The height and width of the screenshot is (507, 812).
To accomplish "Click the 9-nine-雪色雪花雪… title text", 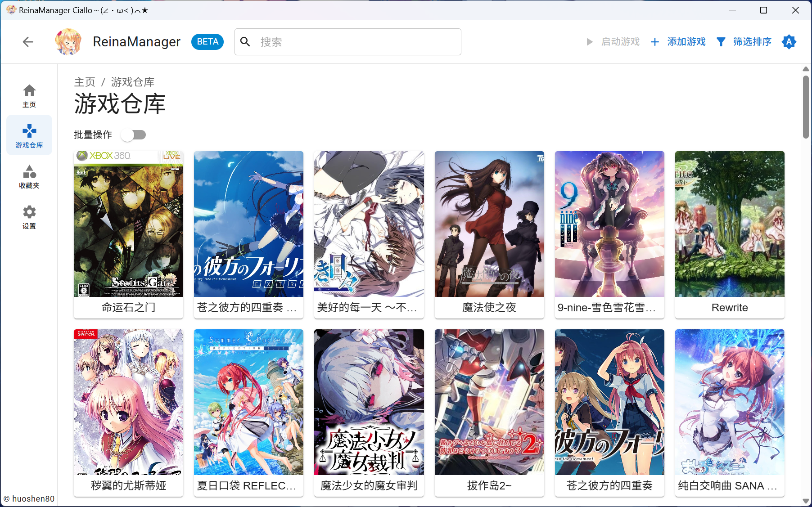I will click(x=607, y=308).
